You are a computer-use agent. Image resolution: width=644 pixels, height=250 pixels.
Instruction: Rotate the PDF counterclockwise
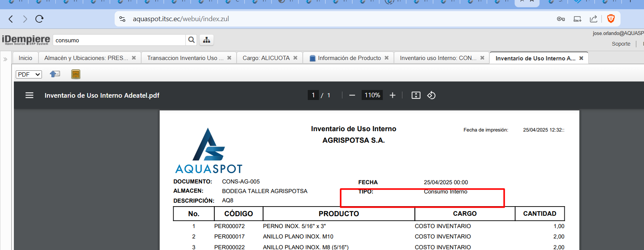(431, 95)
